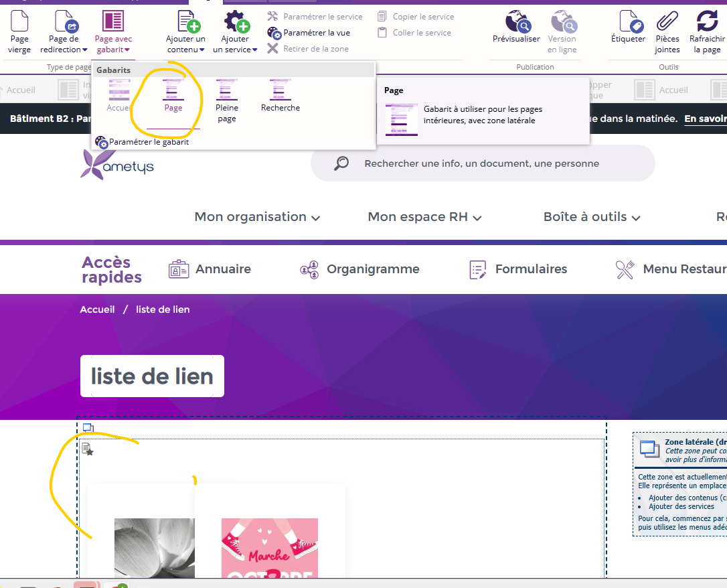Select the Recherche gabarit template
Image resolution: width=727 pixels, height=588 pixels.
pyautogui.click(x=280, y=95)
